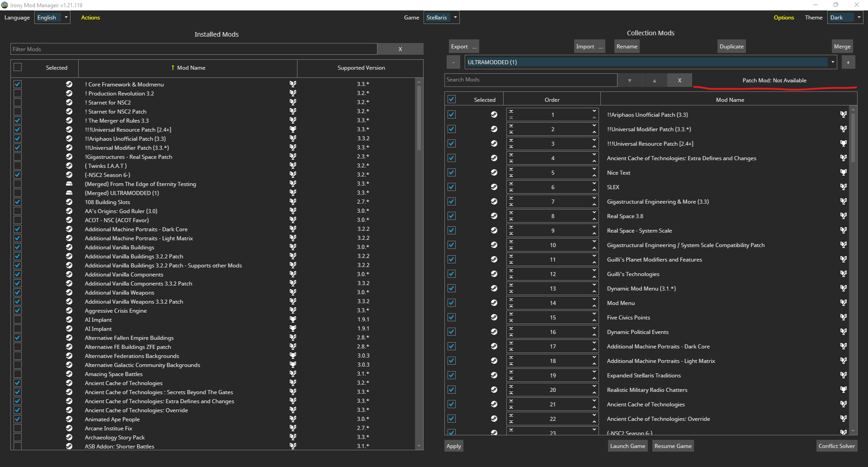
Task: Click the Merge collection button
Action: (x=842, y=47)
